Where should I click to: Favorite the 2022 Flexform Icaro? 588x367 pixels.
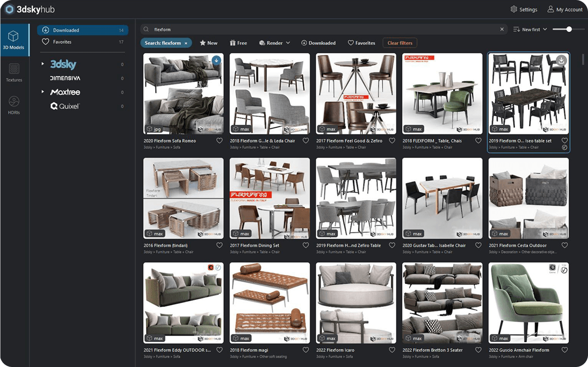click(x=392, y=350)
